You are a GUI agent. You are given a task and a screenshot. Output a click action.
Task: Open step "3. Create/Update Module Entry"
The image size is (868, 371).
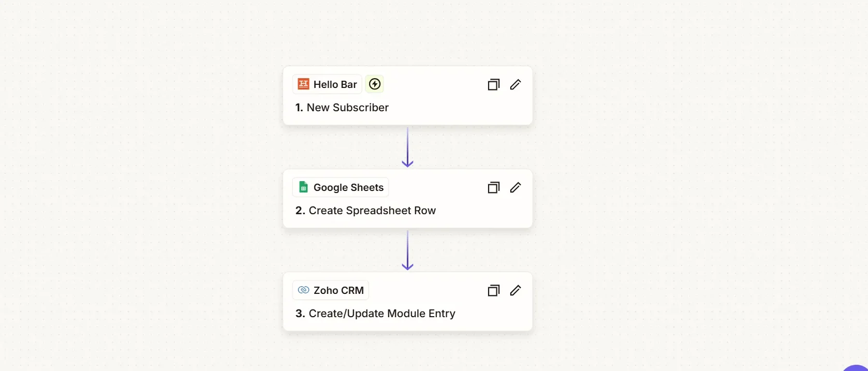pyautogui.click(x=375, y=314)
